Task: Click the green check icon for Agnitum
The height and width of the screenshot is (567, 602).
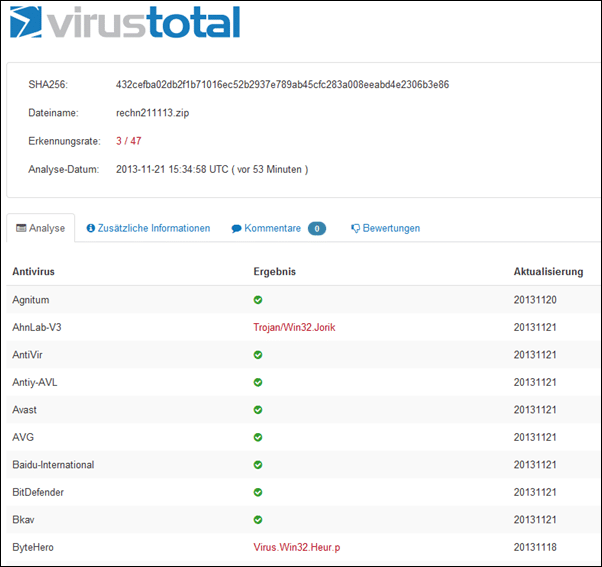Action: 258,300
